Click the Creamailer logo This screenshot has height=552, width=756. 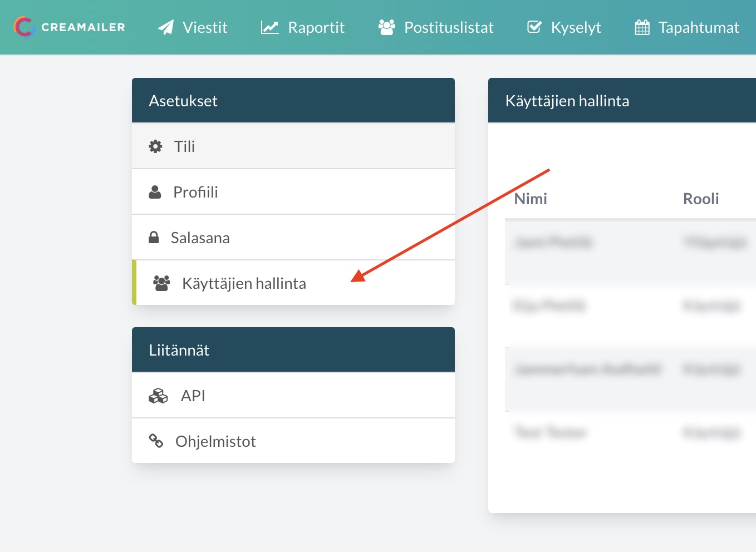[70, 27]
